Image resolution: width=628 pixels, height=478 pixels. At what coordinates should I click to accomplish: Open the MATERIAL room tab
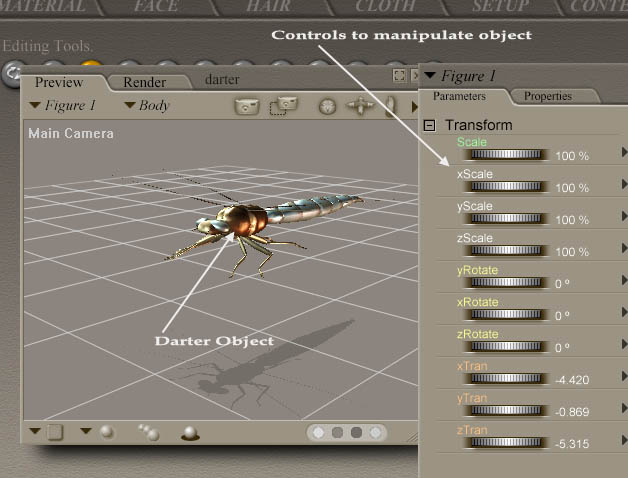point(43,6)
